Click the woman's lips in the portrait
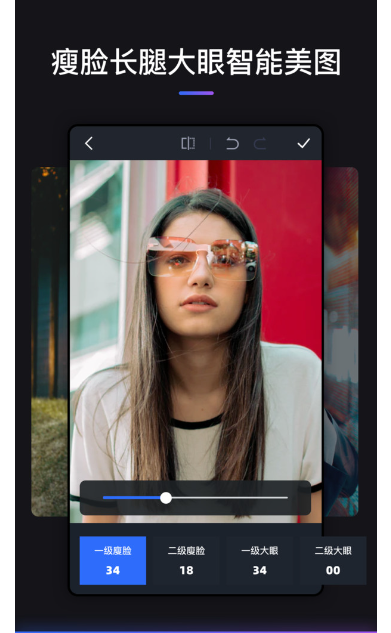The height and width of the screenshot is (633, 391). (x=199, y=303)
